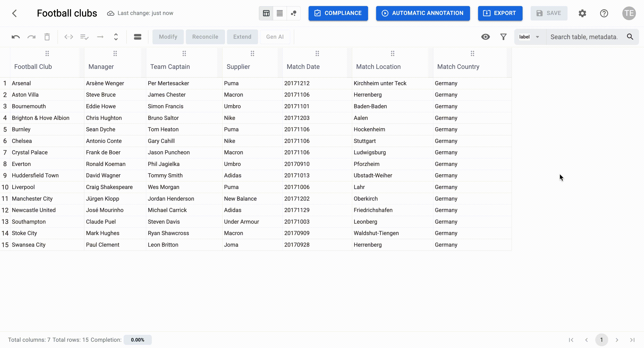Screen dimensions: 644x348
Task: Click the Export button
Action: [x=500, y=13]
